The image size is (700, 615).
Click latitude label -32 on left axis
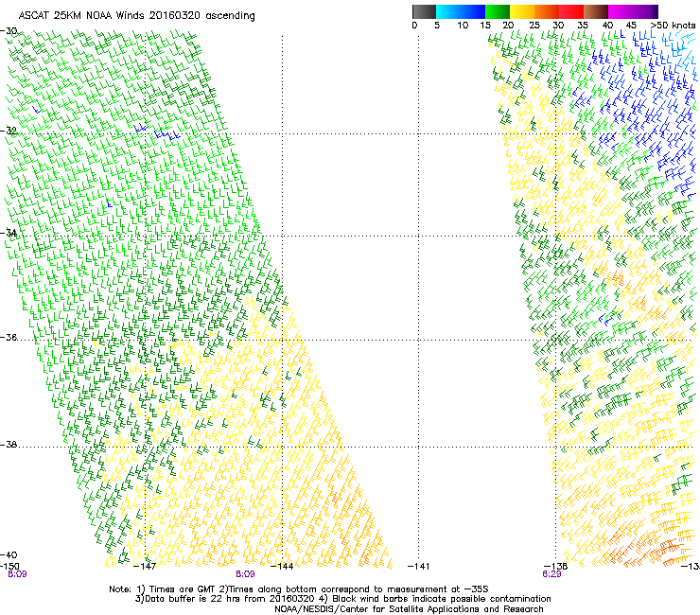click(9, 131)
